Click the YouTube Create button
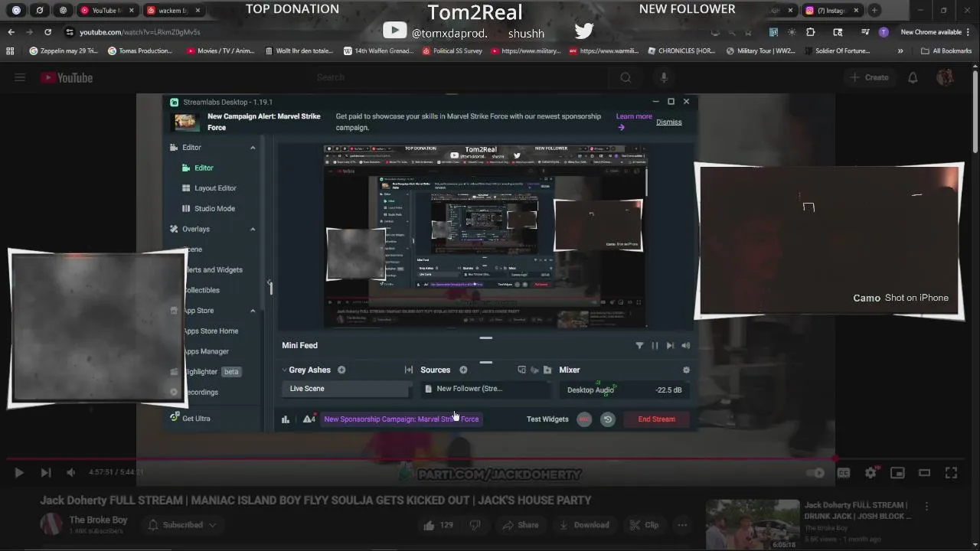The height and width of the screenshot is (551, 980). click(x=869, y=77)
